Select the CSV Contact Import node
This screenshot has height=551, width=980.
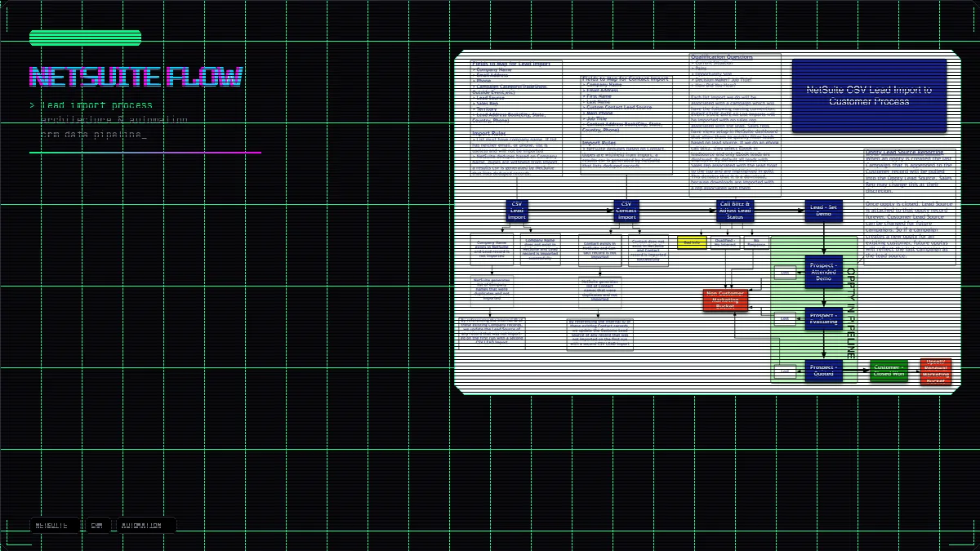(626, 211)
